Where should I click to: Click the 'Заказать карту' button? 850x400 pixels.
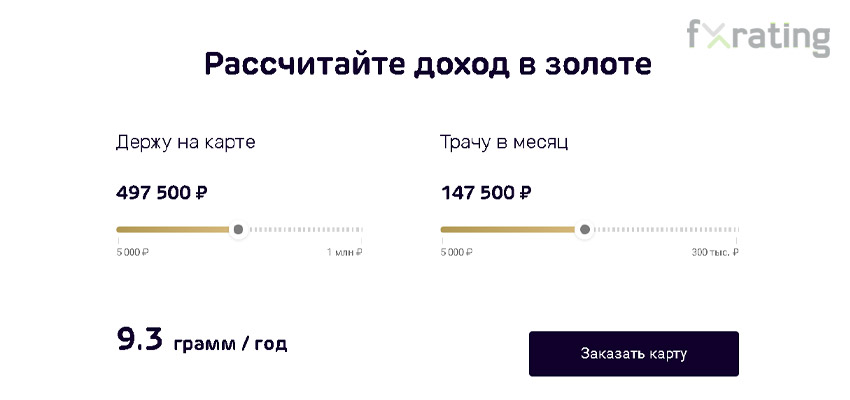coord(634,354)
